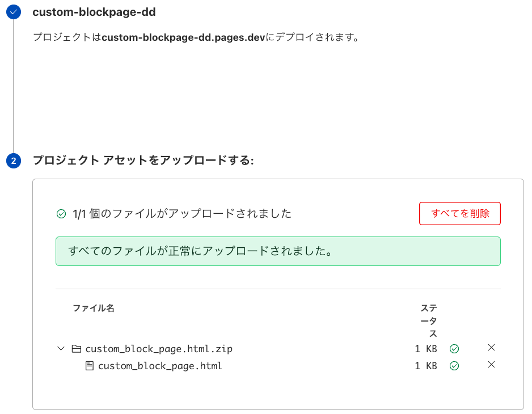
Task: Remove custom_block_page.html with its X
Action: coord(491,365)
